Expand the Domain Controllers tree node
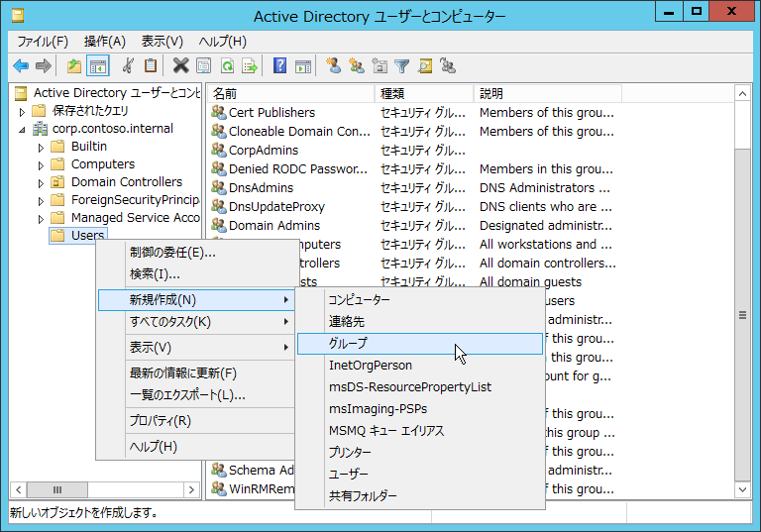Image resolution: width=761 pixels, height=532 pixels. pyautogui.click(x=41, y=183)
